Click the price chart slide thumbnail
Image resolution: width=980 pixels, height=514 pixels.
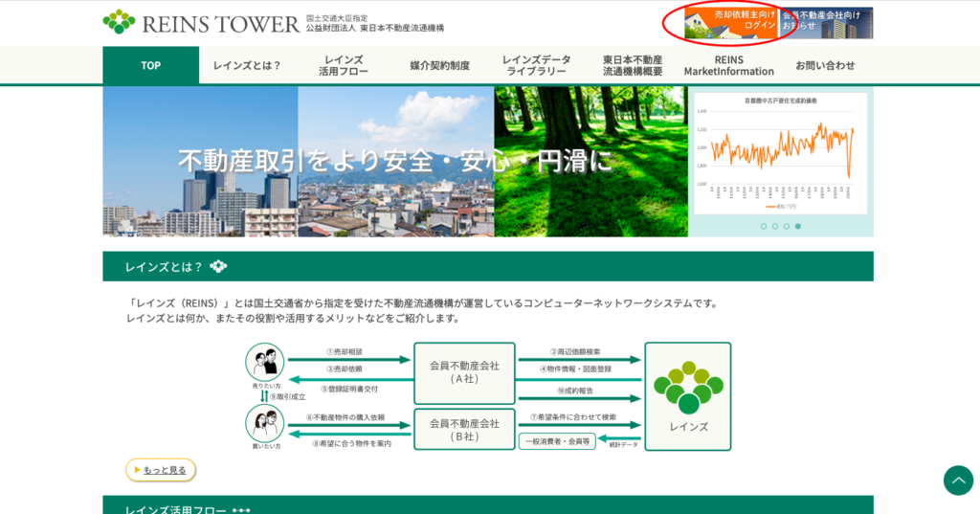pyautogui.click(x=780, y=153)
